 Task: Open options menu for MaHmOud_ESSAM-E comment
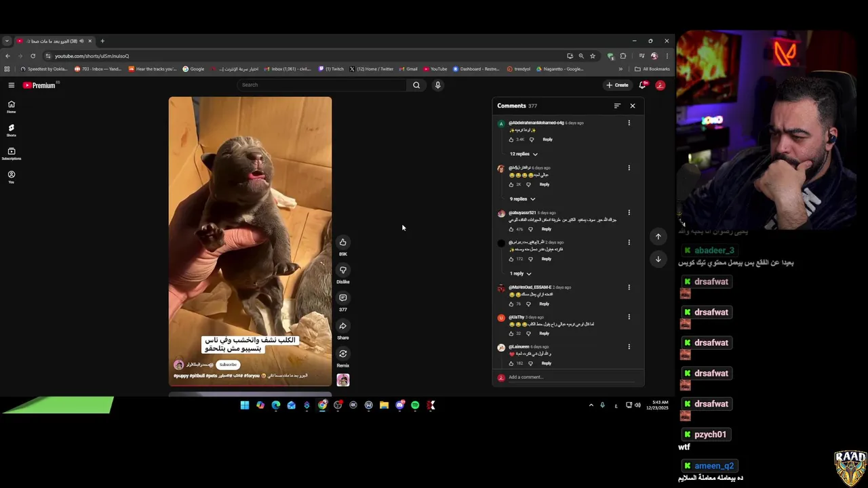629,287
